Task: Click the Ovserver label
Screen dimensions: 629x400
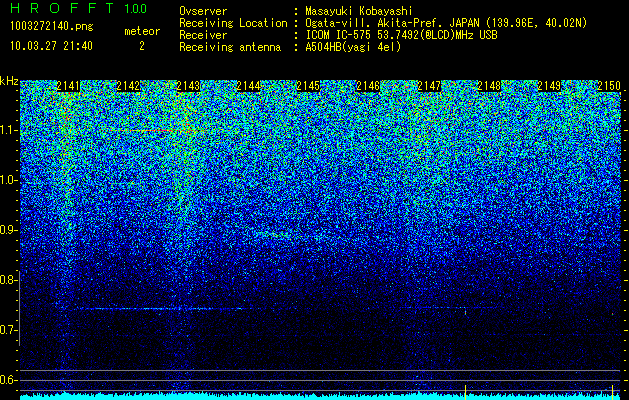Action: click(x=203, y=11)
